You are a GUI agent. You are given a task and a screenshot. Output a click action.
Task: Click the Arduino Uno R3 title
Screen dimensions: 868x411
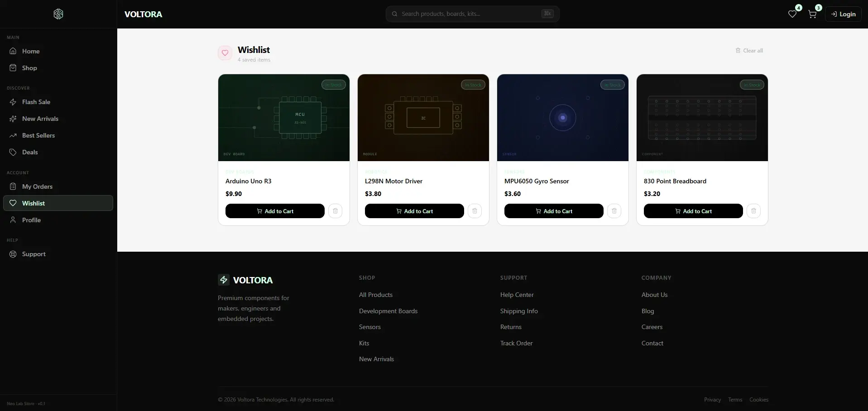(249, 181)
